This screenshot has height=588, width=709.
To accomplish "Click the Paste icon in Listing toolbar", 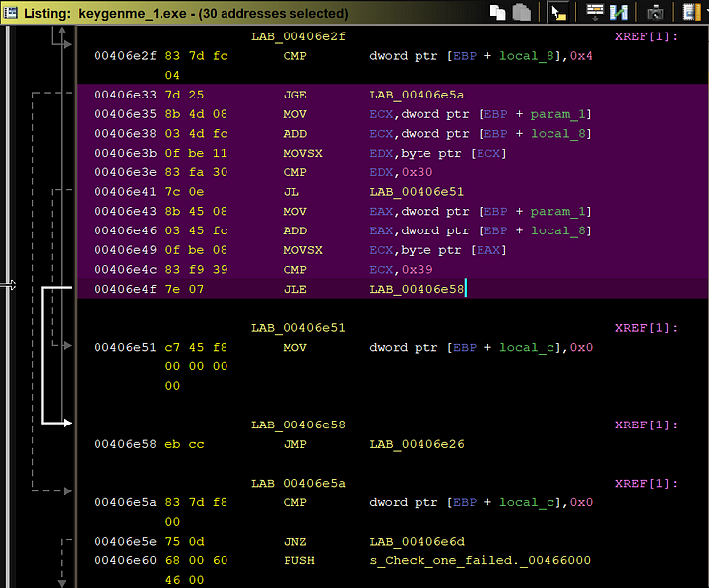I will pos(521,12).
